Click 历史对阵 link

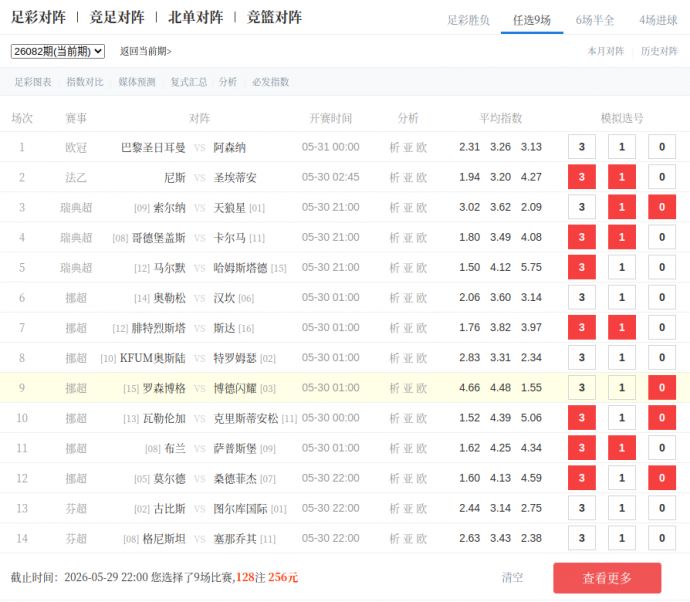point(659,51)
